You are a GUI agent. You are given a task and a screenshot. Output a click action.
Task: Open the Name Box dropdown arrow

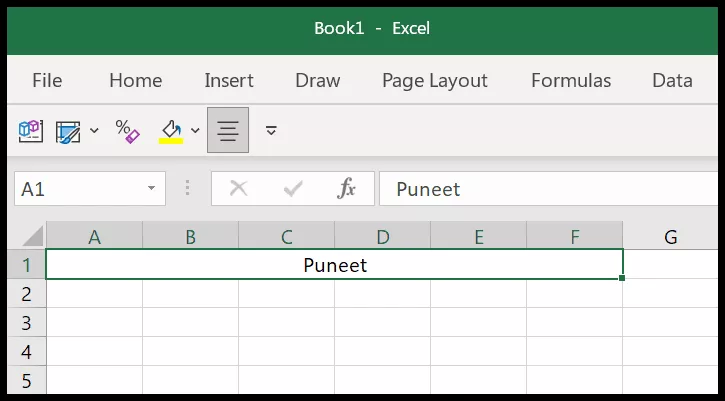point(151,188)
